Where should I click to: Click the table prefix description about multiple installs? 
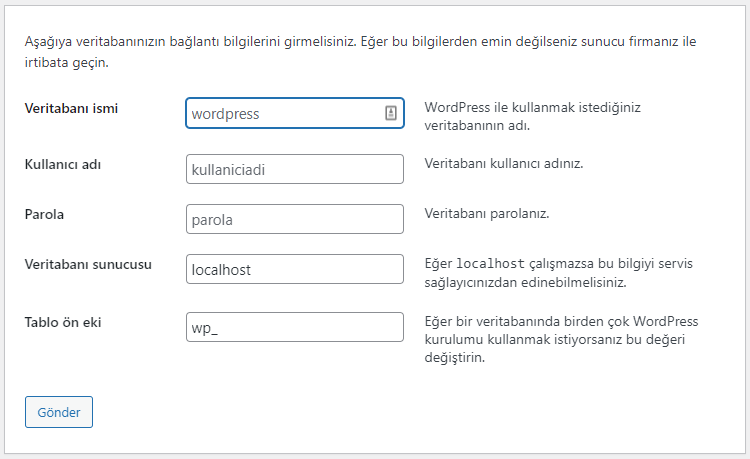(561, 340)
